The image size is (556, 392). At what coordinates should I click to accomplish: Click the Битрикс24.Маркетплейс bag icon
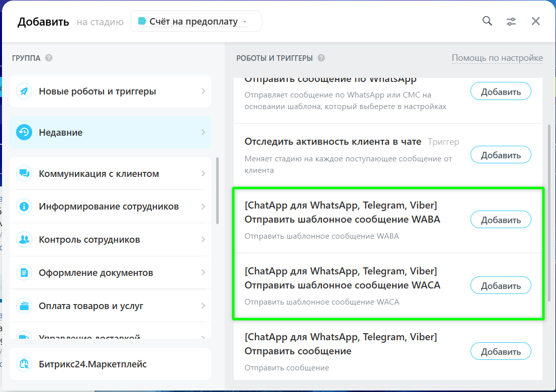click(x=24, y=364)
